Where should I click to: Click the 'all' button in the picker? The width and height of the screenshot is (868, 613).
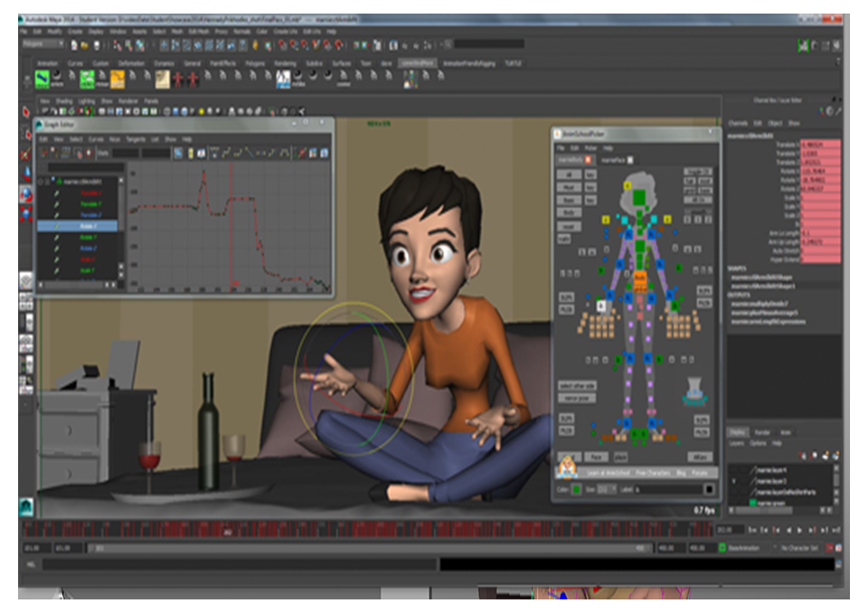[x=569, y=174]
